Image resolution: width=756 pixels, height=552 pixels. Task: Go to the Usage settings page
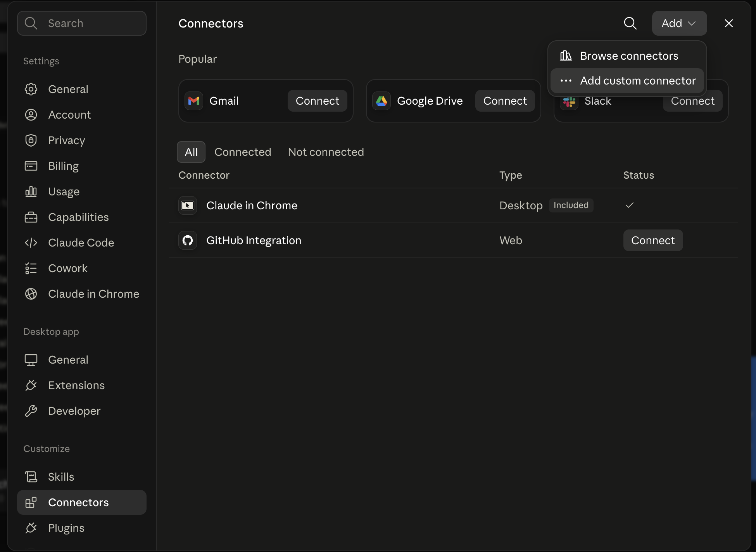click(x=82, y=191)
